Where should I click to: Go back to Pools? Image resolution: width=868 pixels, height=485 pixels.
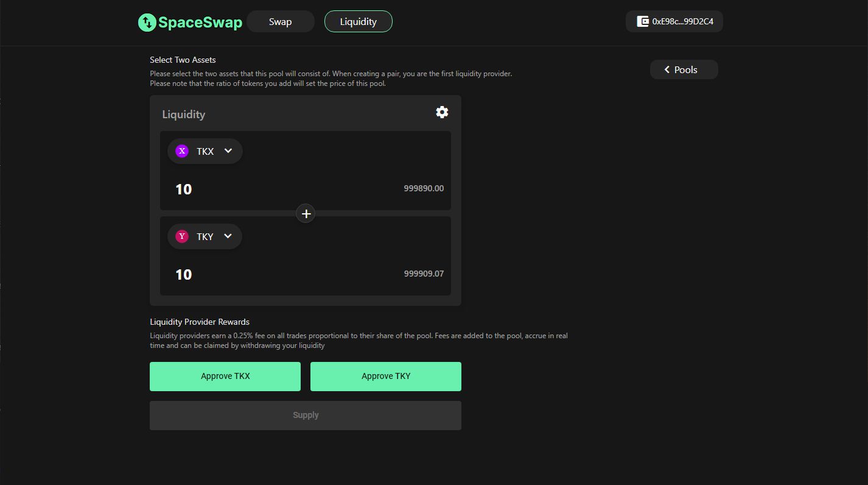pos(684,69)
